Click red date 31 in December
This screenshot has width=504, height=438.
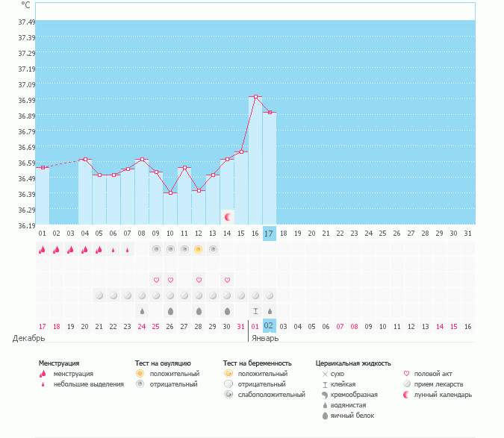pyautogui.click(x=240, y=327)
